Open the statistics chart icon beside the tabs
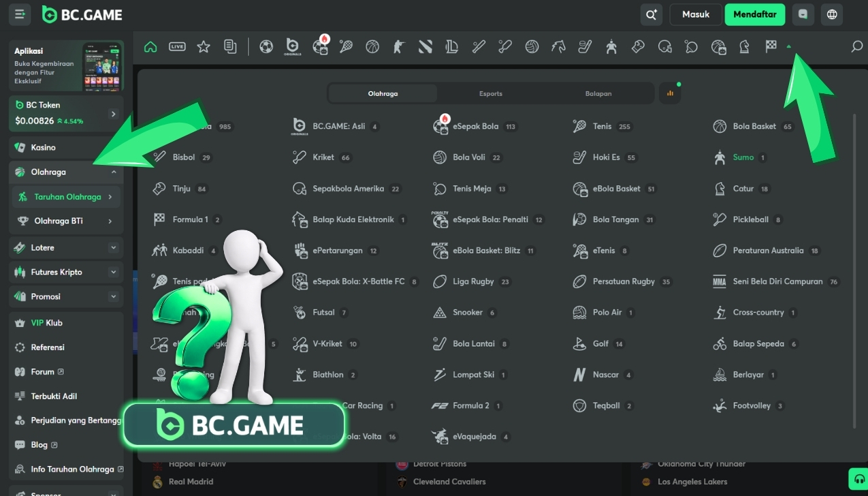 pyautogui.click(x=670, y=93)
